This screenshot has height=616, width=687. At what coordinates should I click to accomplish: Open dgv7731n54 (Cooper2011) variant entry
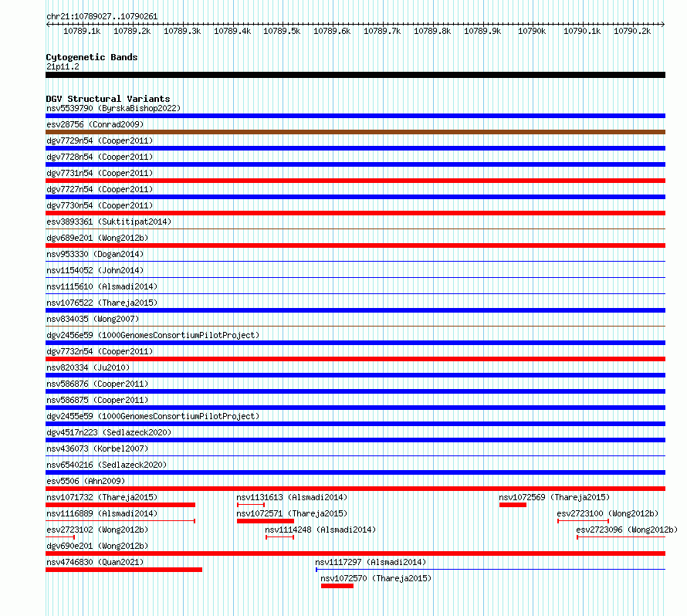coord(100,173)
